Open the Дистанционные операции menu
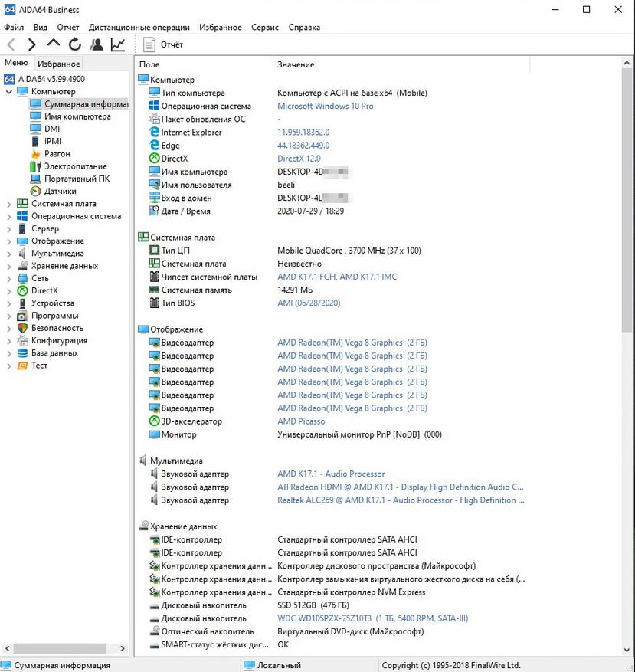The height and width of the screenshot is (672, 635). click(x=139, y=27)
